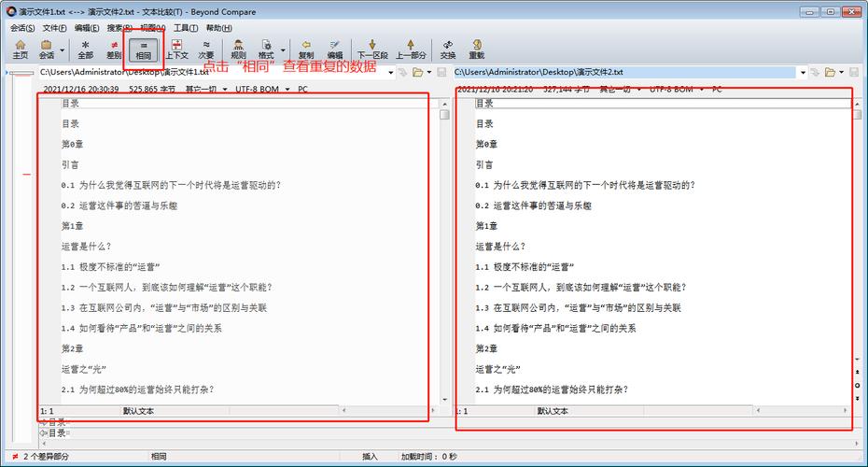868x467 pixels.
Task: Open the 工具(T) menu
Action: [x=186, y=28]
